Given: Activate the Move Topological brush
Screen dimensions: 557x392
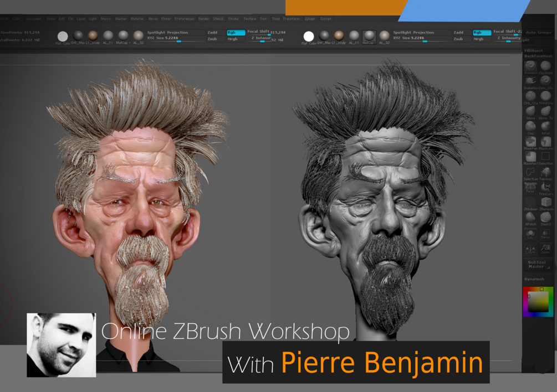Looking at the screenshot, I should pyautogui.click(x=545, y=112).
